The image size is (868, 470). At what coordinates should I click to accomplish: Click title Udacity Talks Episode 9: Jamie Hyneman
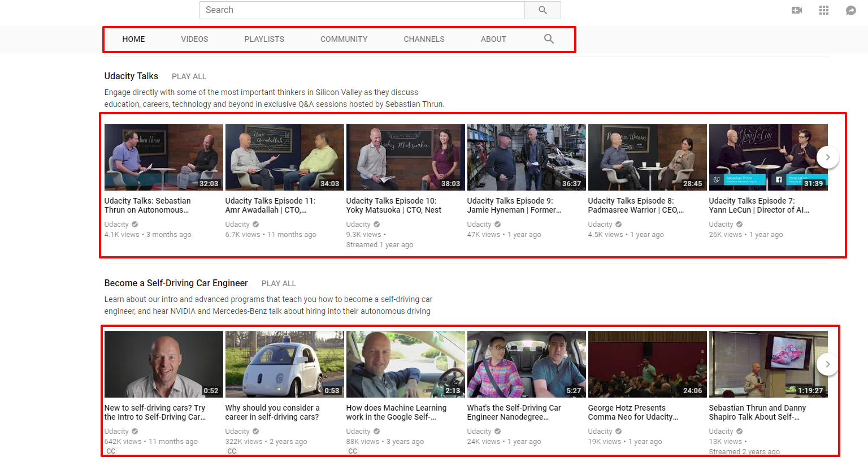[514, 205]
